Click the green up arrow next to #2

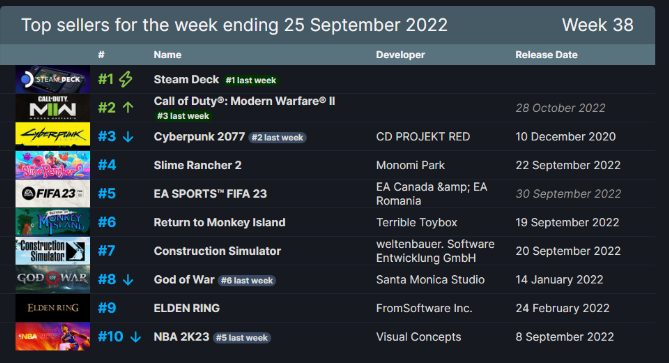click(x=128, y=108)
